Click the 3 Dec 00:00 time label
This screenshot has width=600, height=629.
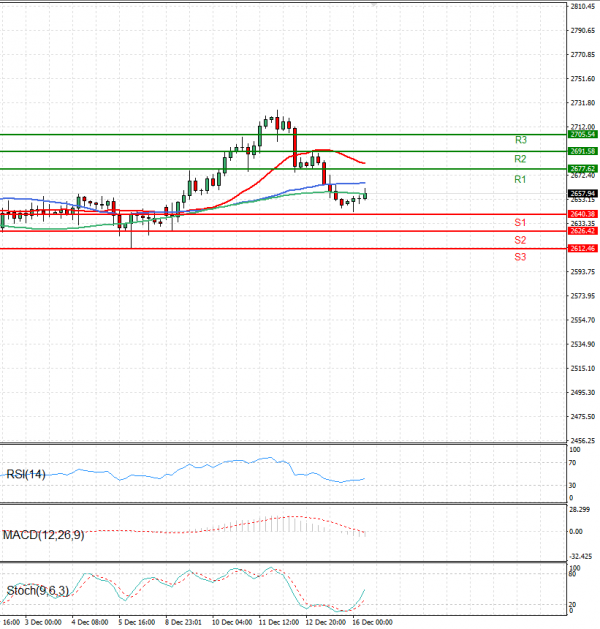[x=43, y=622]
